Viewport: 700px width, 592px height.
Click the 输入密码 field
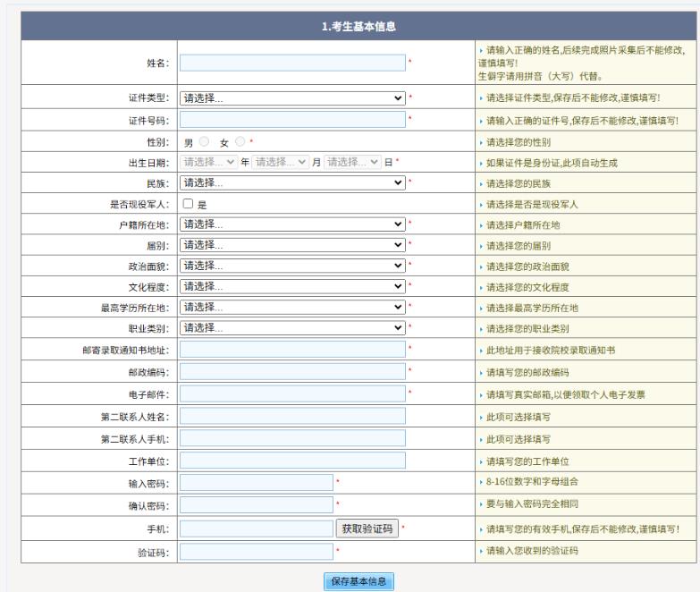tap(257, 483)
